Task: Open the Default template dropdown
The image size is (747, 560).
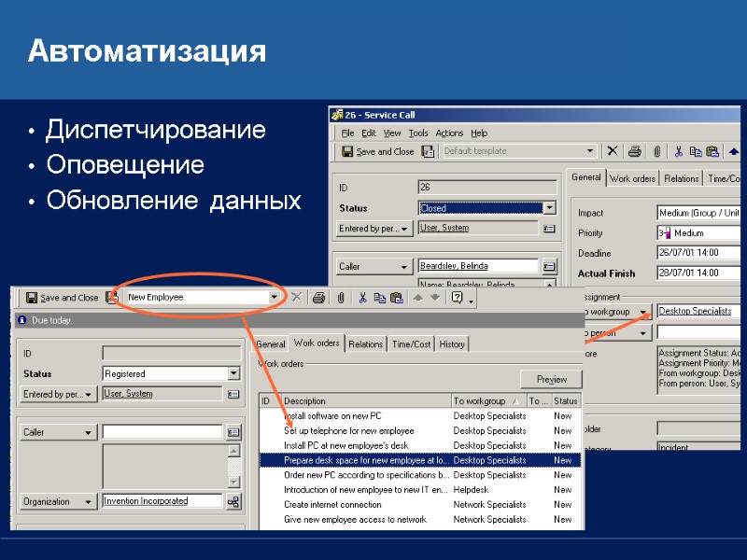Action: (x=590, y=151)
